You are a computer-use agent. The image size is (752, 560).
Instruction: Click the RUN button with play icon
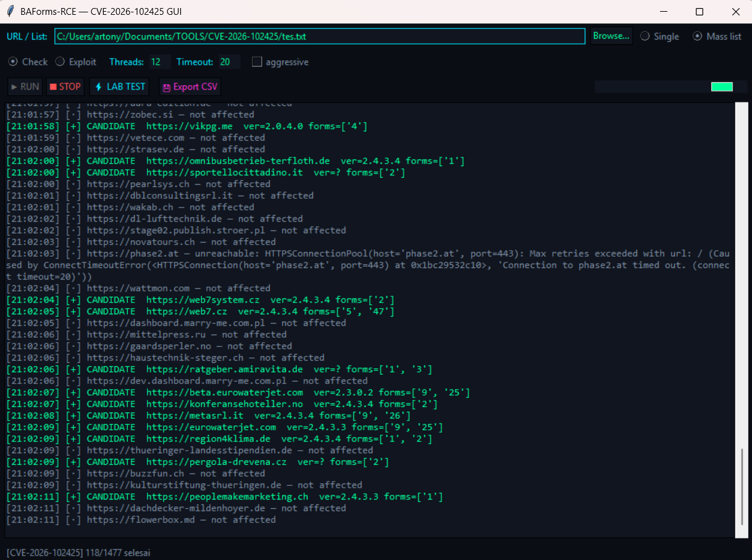25,87
